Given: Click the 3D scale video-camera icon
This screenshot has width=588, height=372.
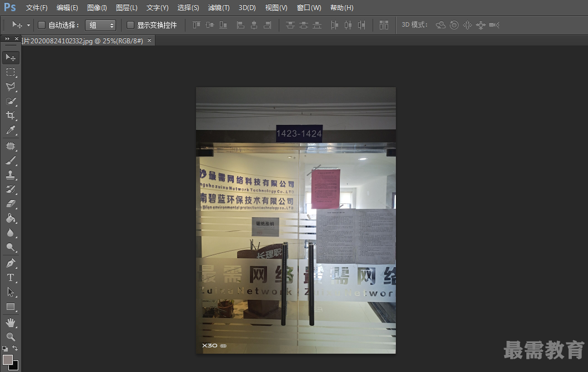Looking at the screenshot, I should tap(494, 25).
